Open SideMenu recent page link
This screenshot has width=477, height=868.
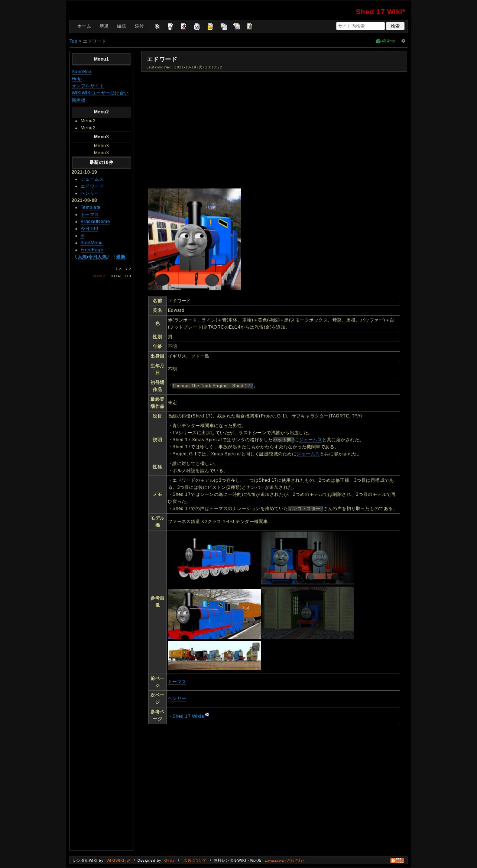[91, 243]
